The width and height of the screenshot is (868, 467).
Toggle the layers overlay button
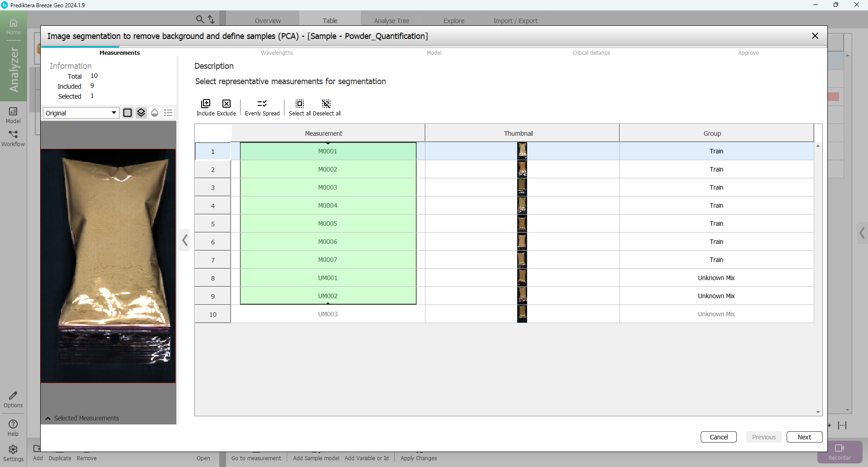pos(141,113)
